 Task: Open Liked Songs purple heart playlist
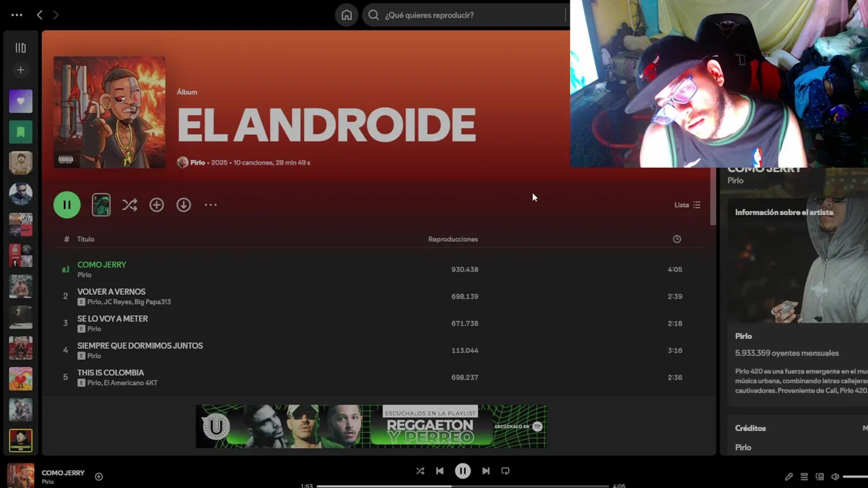20,101
